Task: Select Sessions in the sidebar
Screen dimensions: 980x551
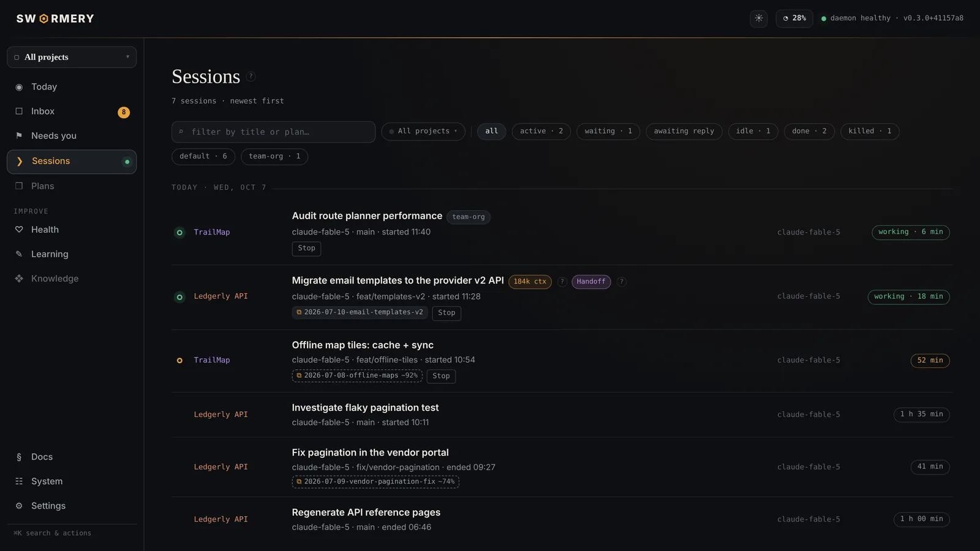Action: click(72, 162)
